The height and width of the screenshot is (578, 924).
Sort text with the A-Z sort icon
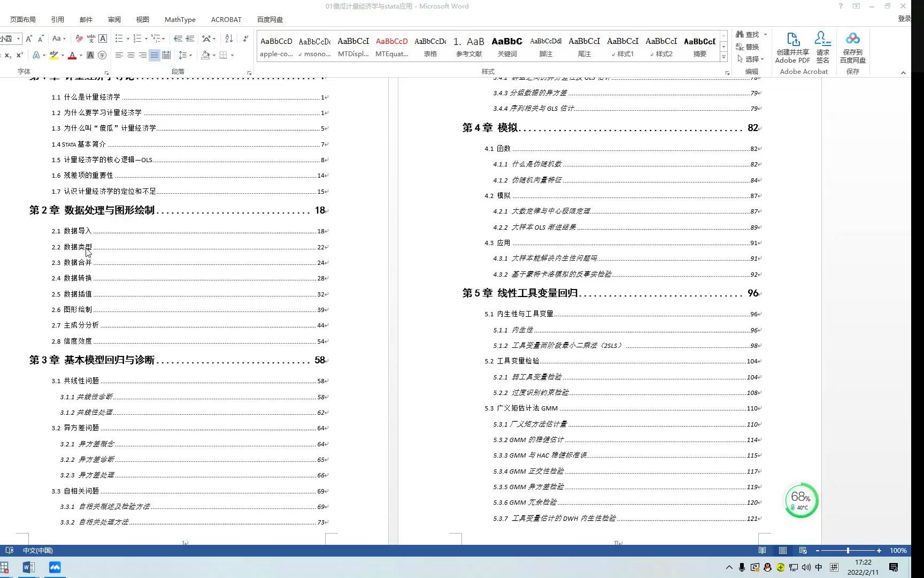(x=229, y=39)
